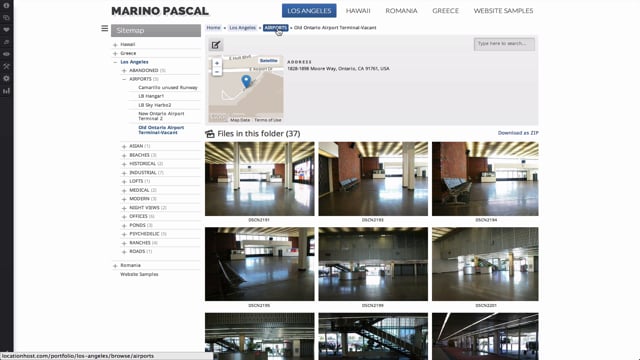
Task: Open PONDS category label
Action: click(137, 225)
